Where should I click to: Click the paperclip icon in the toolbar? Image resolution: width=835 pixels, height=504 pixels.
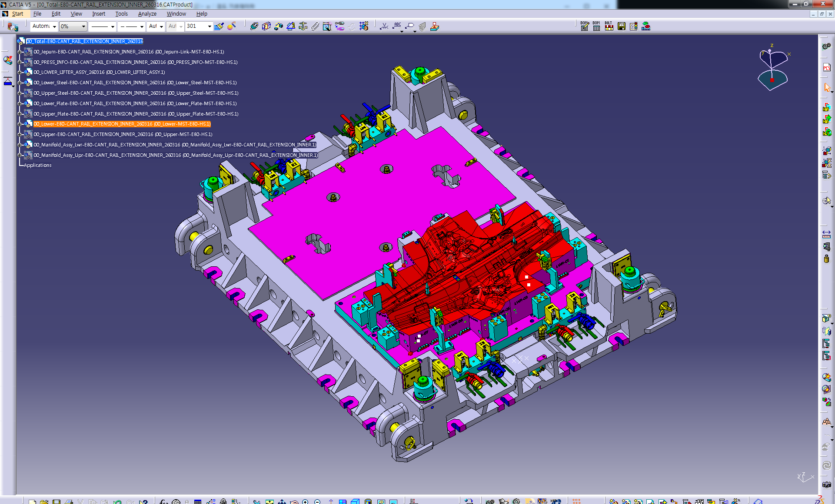pyautogui.click(x=315, y=27)
